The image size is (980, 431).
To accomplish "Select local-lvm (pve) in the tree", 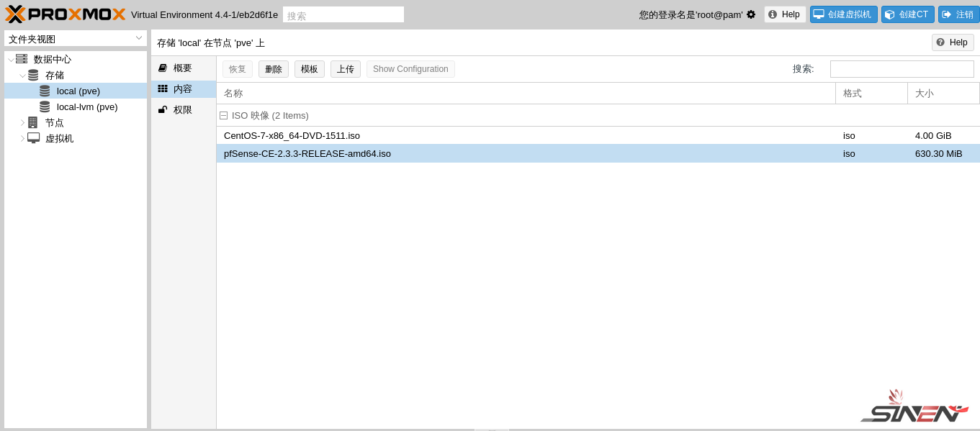I will (76, 106).
